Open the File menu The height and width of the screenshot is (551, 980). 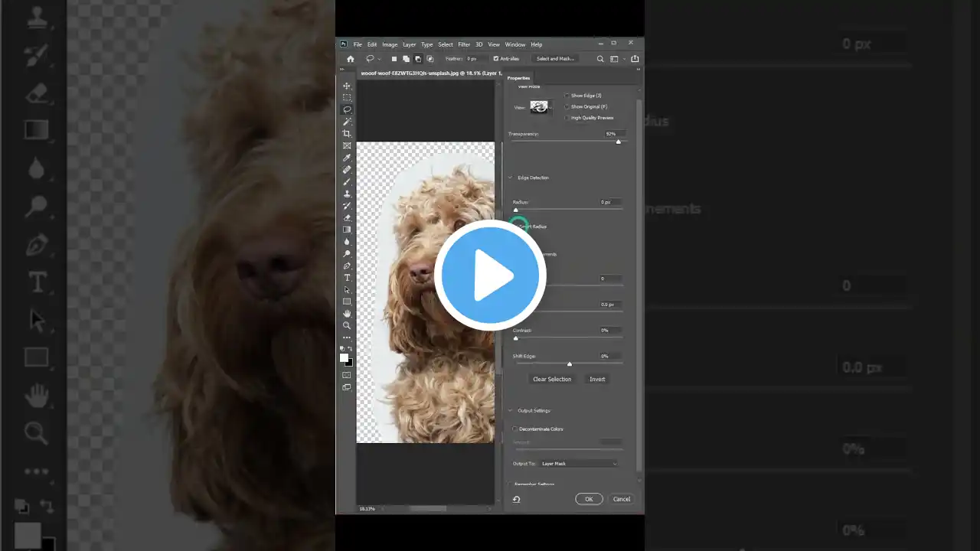[x=358, y=44]
